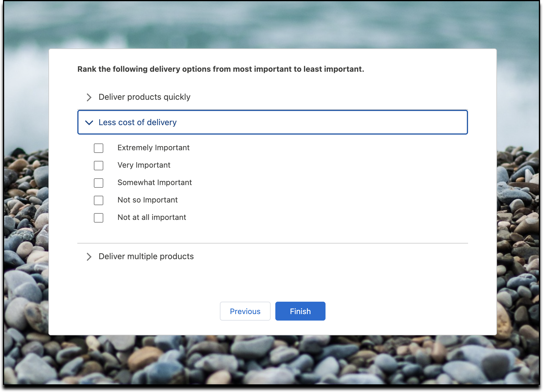Collapse the Less cost of delivery chevron
The width and height of the screenshot is (543, 392).
point(89,122)
